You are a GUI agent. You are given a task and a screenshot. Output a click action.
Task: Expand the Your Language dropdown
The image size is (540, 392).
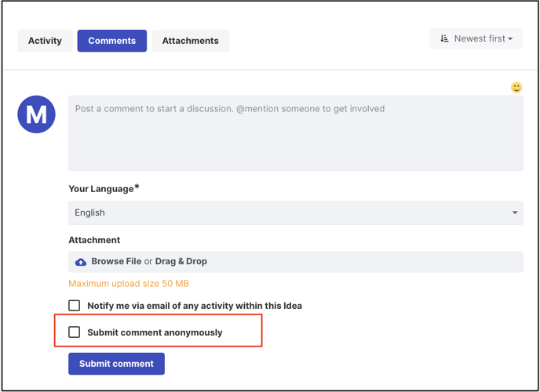point(296,212)
